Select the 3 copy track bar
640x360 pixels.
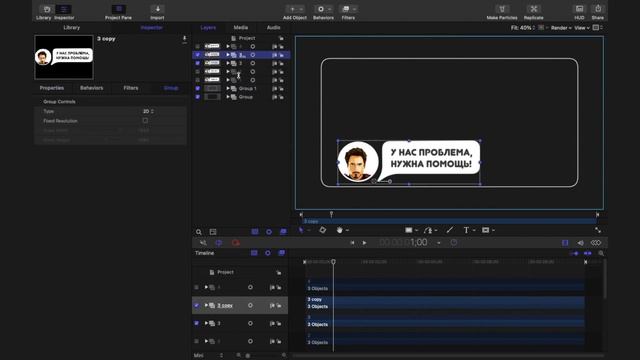(445, 303)
